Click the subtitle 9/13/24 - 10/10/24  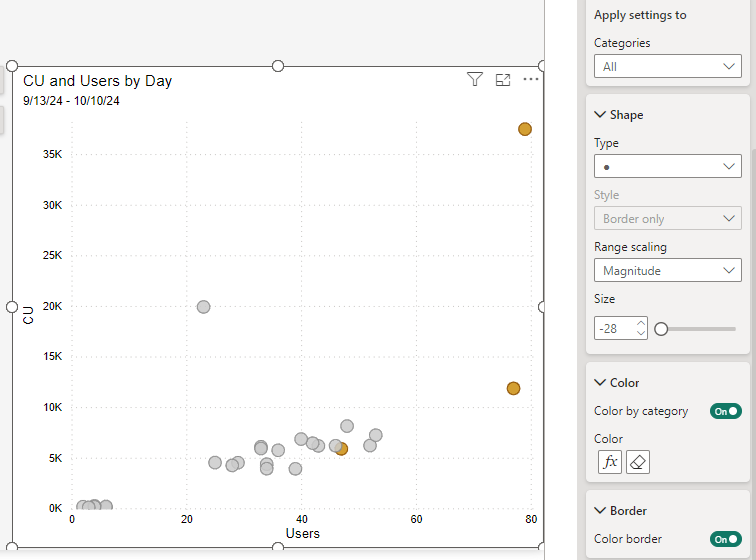coord(71,101)
